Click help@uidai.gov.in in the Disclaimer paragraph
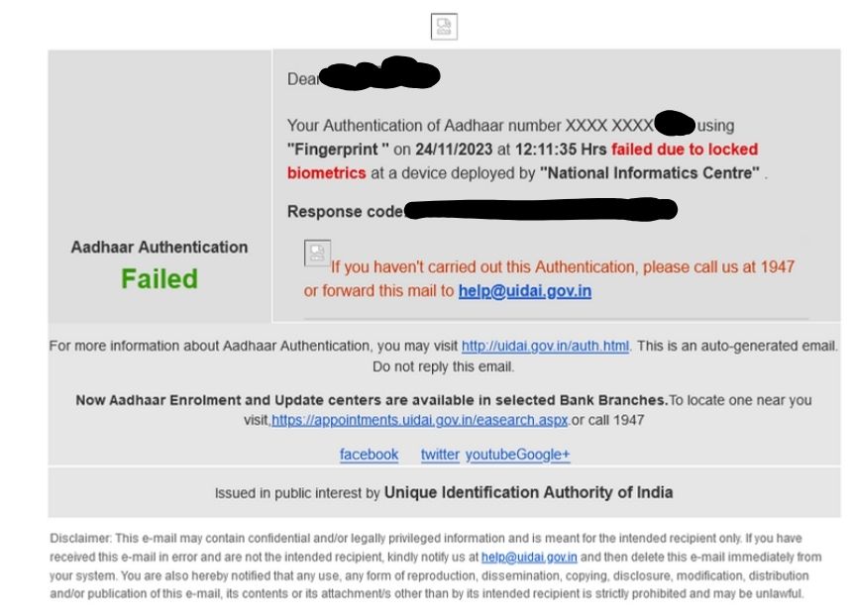852x616 pixels. pyautogui.click(x=529, y=558)
